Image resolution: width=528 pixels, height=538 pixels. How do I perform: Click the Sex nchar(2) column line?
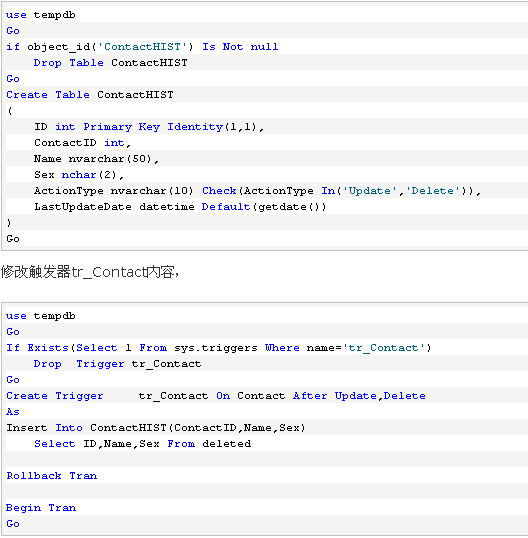pyautogui.click(x=79, y=175)
